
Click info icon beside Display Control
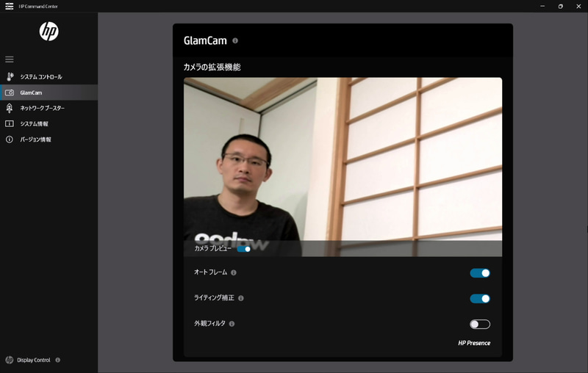click(x=58, y=360)
